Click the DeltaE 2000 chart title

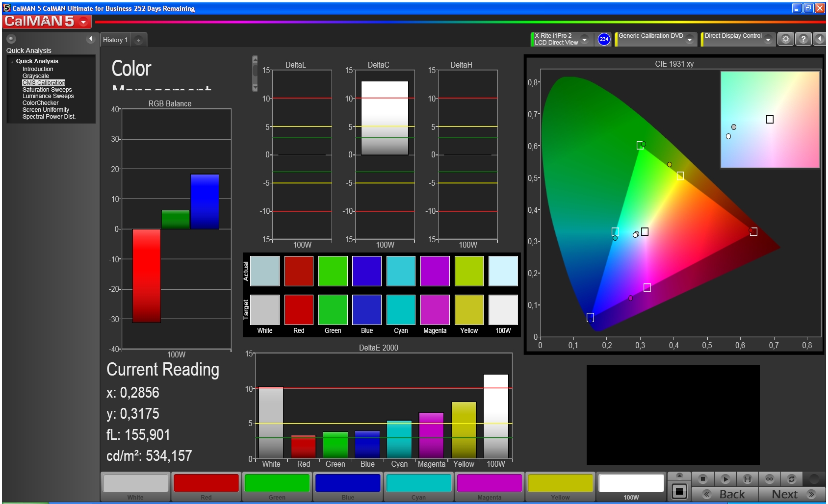(x=378, y=348)
